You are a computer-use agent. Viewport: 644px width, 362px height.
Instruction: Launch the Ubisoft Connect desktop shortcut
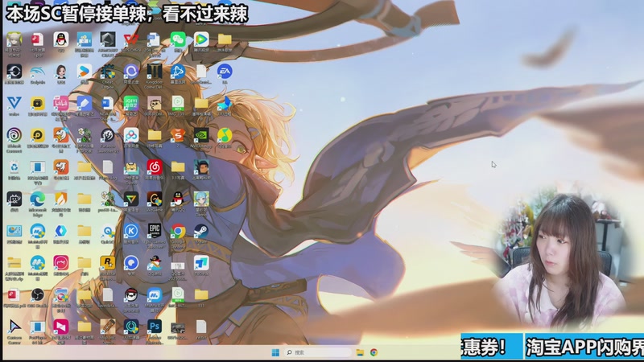point(14,136)
